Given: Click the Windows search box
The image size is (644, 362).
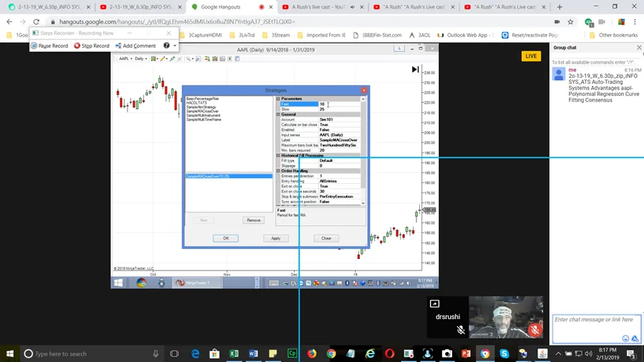Looking at the screenshot, I should [x=91, y=354].
